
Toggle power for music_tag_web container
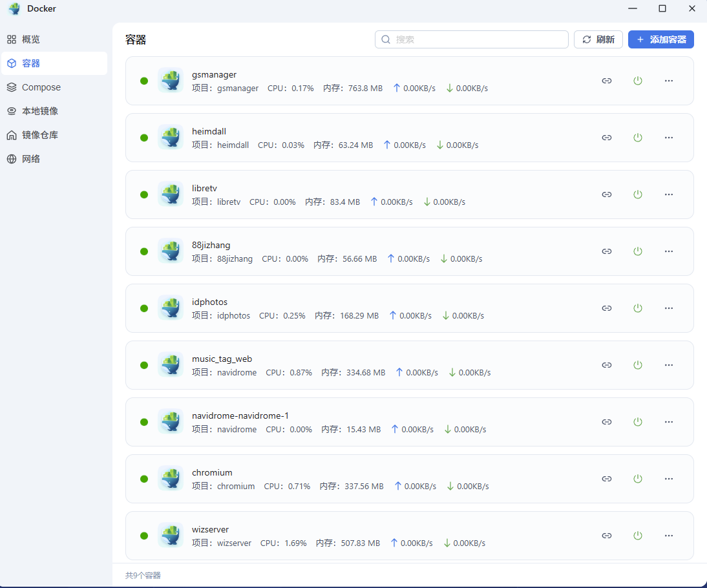(638, 365)
